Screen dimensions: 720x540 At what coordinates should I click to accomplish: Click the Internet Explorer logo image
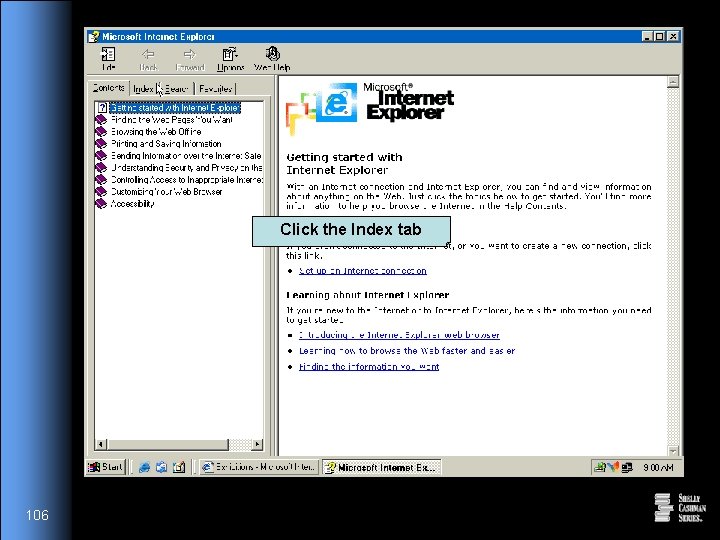tap(370, 107)
